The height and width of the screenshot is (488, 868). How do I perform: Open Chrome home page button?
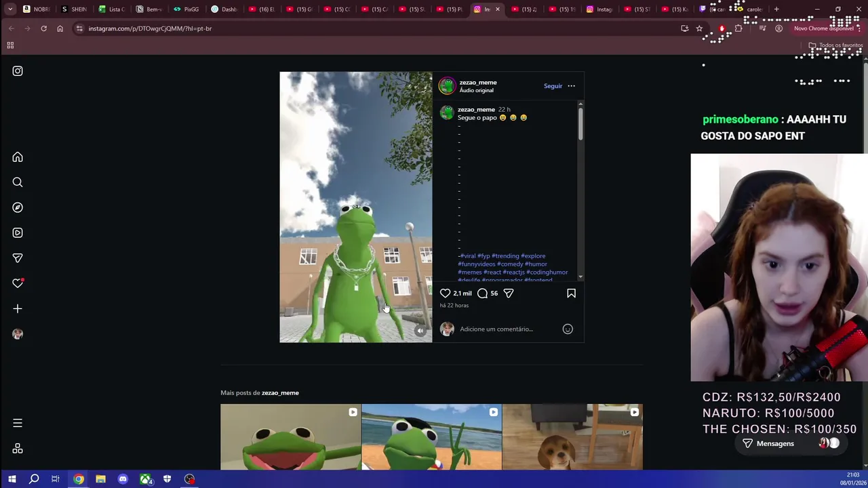(x=60, y=28)
